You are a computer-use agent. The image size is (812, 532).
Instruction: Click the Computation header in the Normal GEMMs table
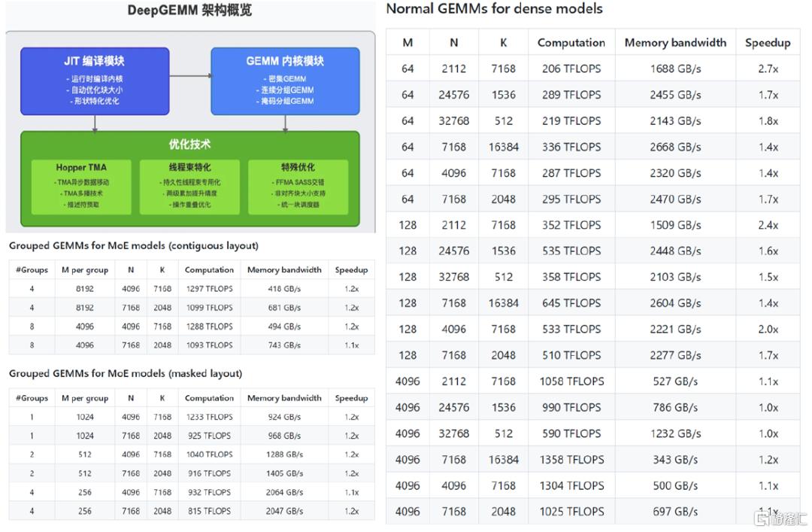click(571, 43)
